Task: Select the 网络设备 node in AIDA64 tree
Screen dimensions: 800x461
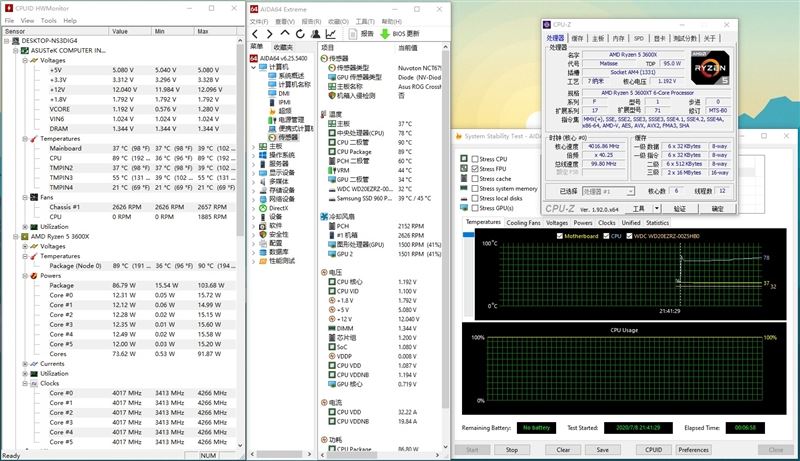Action: coord(282,199)
